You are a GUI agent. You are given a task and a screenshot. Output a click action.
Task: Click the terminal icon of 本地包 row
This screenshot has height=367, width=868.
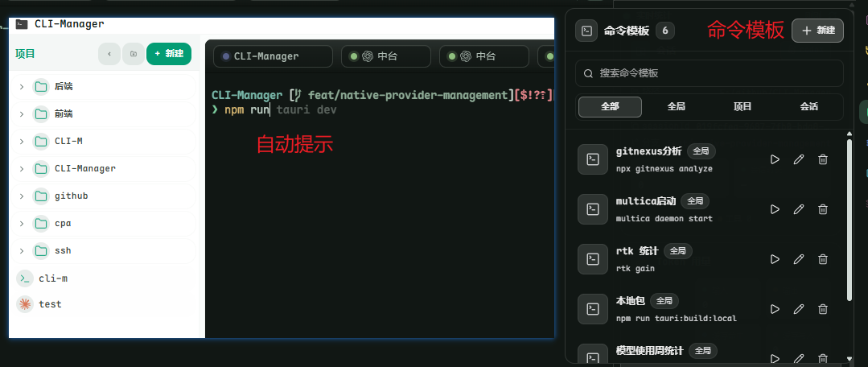click(593, 309)
